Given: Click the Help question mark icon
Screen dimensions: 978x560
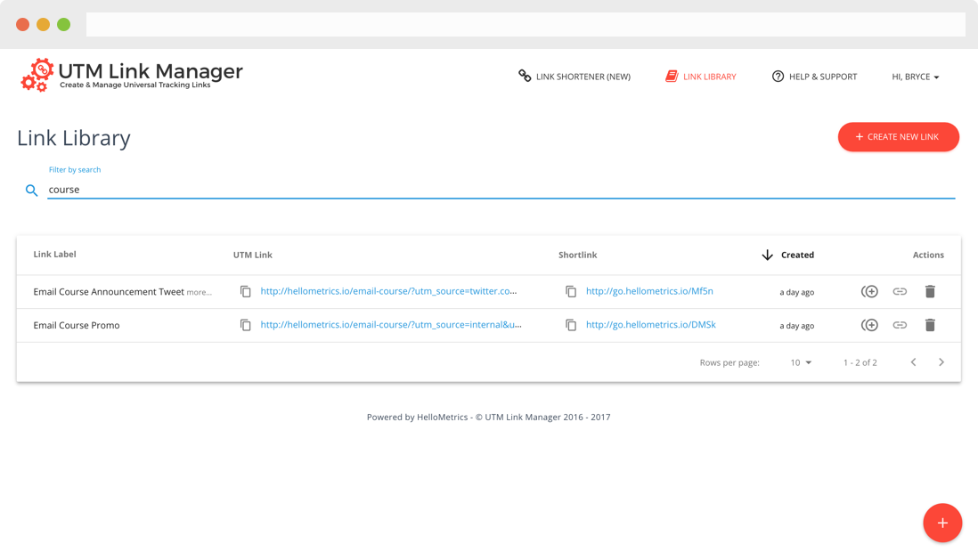Looking at the screenshot, I should tap(778, 76).
